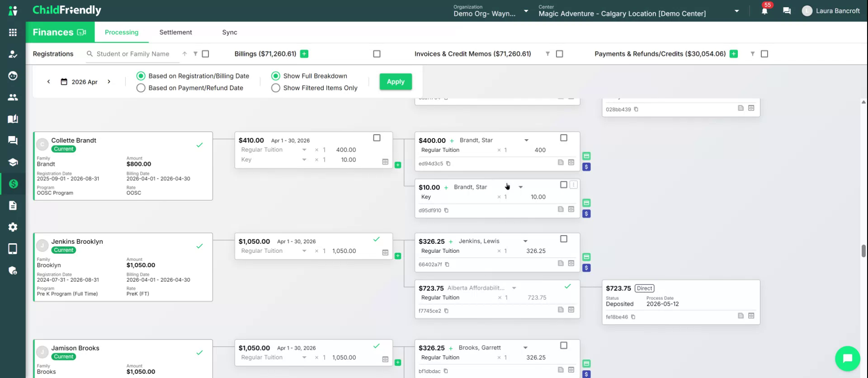
Task: Go to the next month
Action: (x=109, y=82)
